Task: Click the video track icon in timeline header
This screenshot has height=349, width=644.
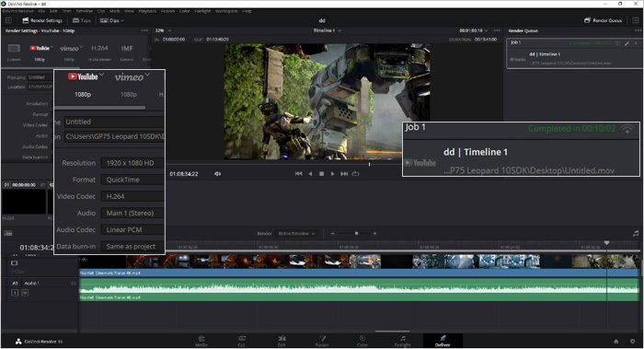Action: [15, 263]
